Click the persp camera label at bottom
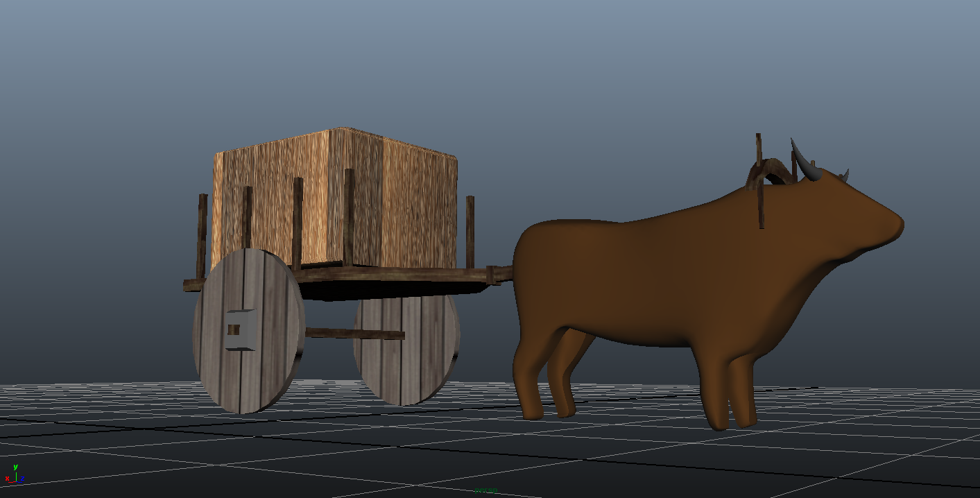This screenshot has height=498, width=980. tap(485, 490)
